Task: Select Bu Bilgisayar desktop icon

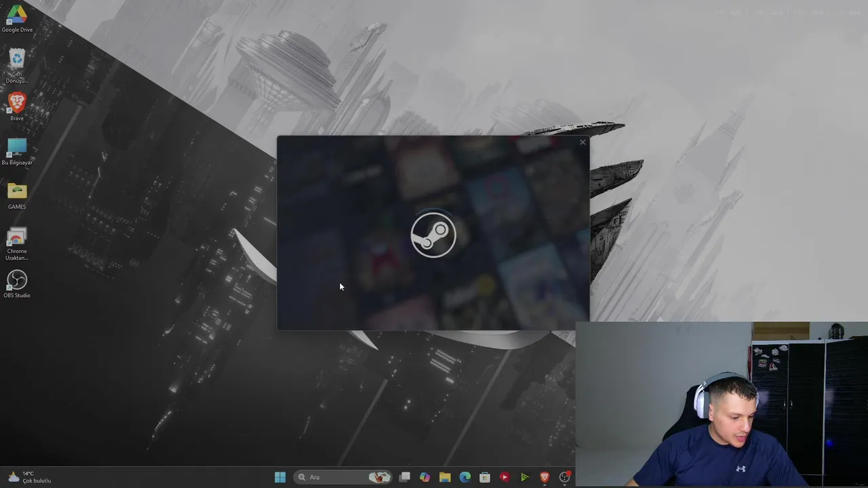Action: tap(17, 152)
